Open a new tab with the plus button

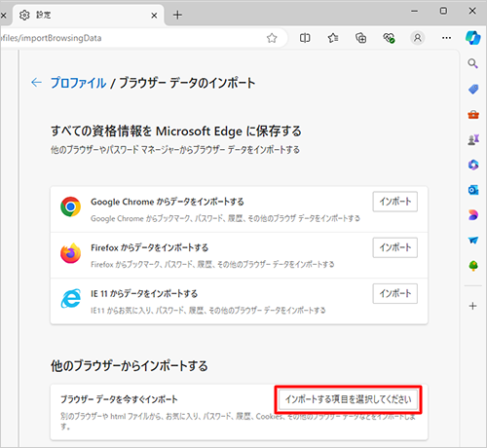(177, 15)
